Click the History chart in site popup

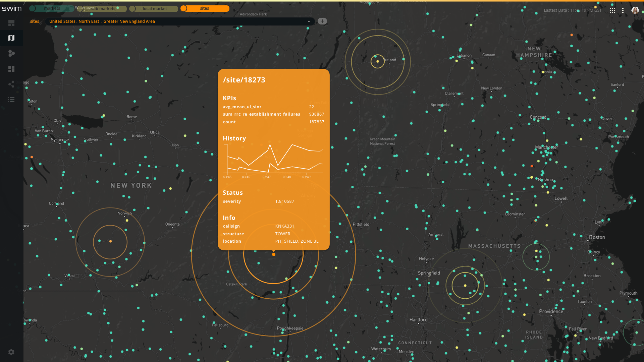point(273,159)
